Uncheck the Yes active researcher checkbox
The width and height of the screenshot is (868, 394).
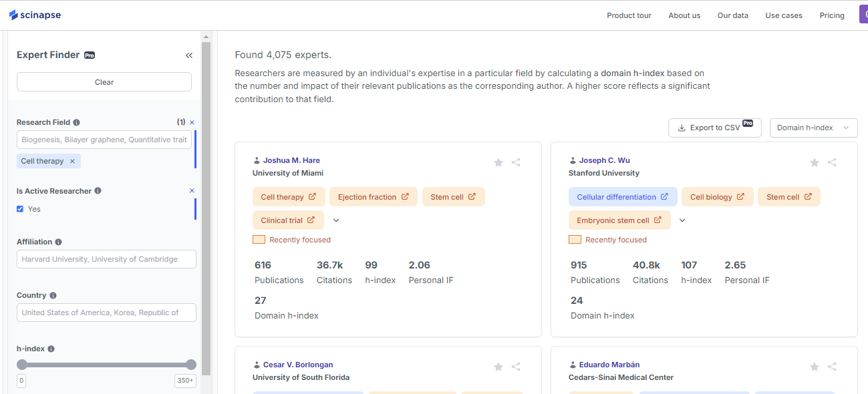point(20,208)
